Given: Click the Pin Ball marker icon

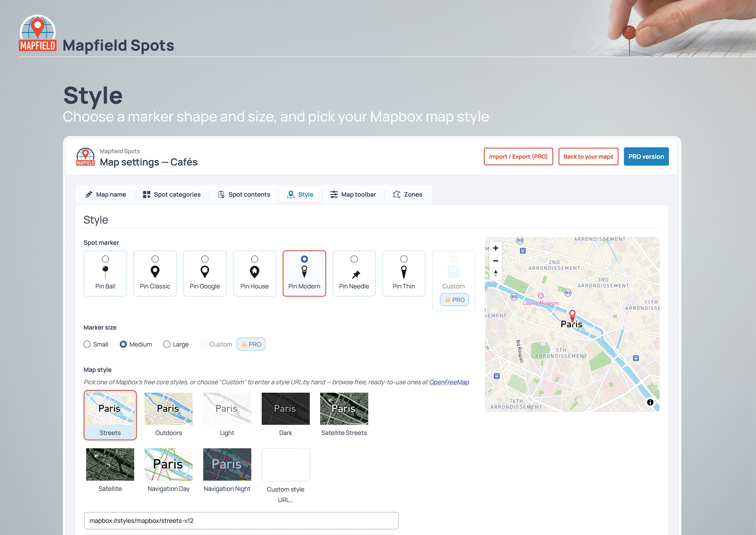Looking at the screenshot, I should point(105,272).
